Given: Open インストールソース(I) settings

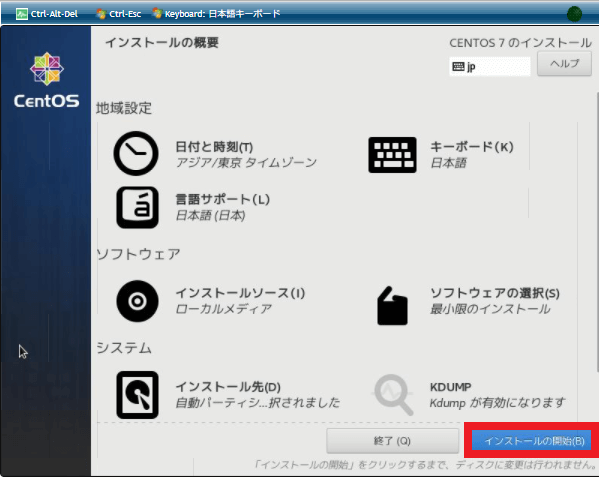Looking at the screenshot, I should point(240,293).
